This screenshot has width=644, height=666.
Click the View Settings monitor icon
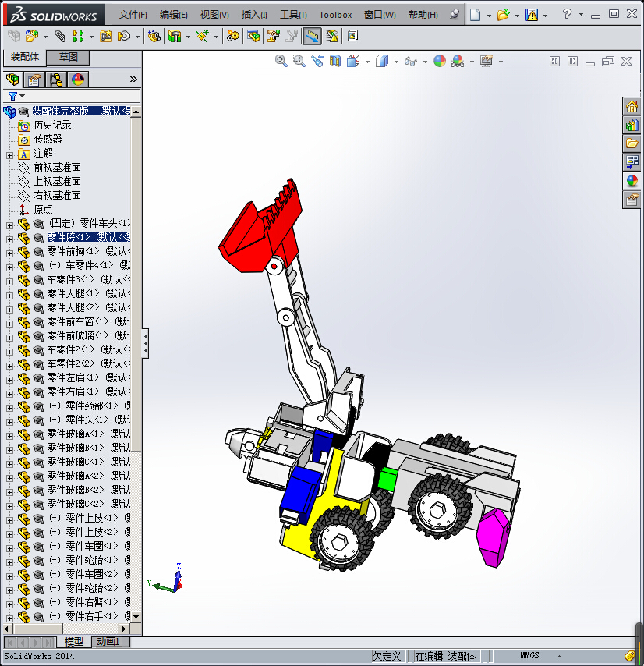[x=487, y=61]
